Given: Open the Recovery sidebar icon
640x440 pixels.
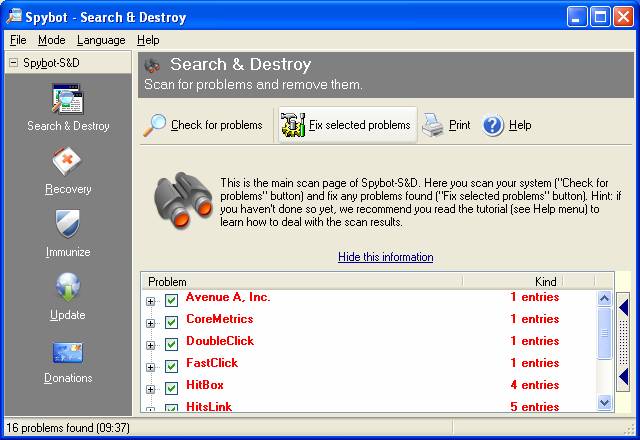Looking at the screenshot, I should [x=67, y=161].
